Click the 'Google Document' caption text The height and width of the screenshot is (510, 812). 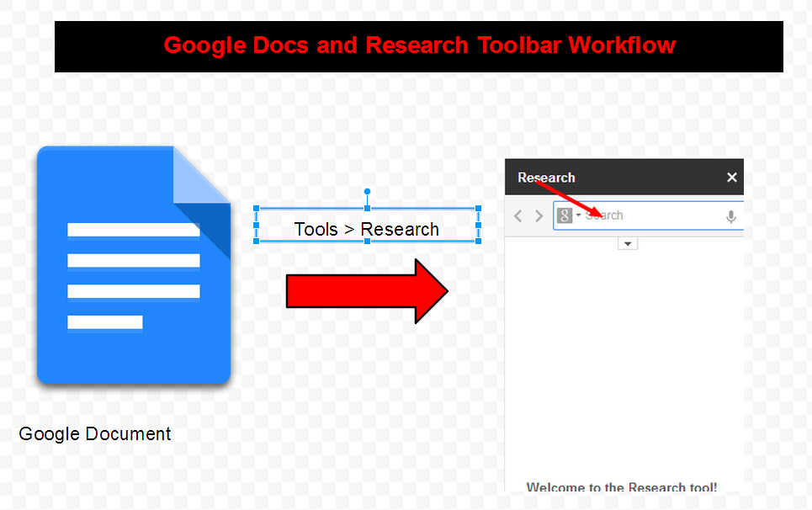tap(95, 434)
